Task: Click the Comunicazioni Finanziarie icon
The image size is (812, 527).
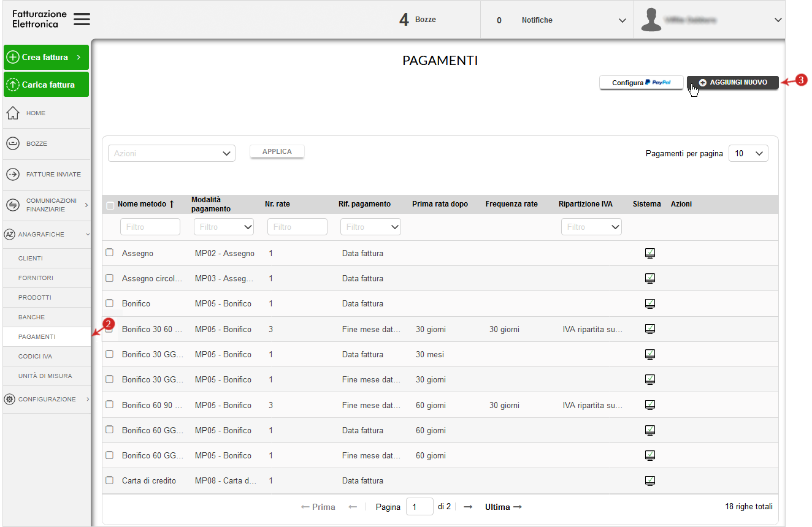Action: (x=13, y=205)
